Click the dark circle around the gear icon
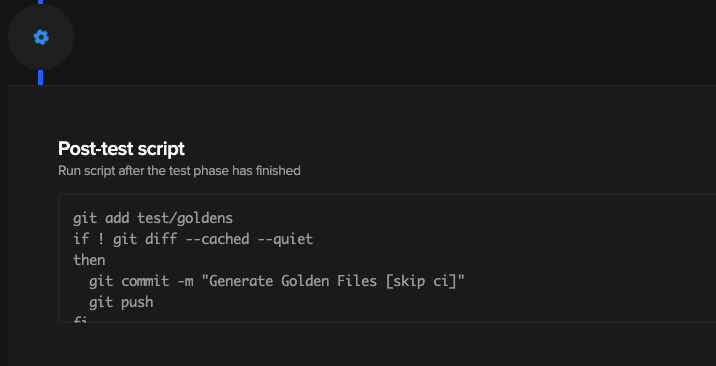This screenshot has width=716, height=366. point(41,37)
